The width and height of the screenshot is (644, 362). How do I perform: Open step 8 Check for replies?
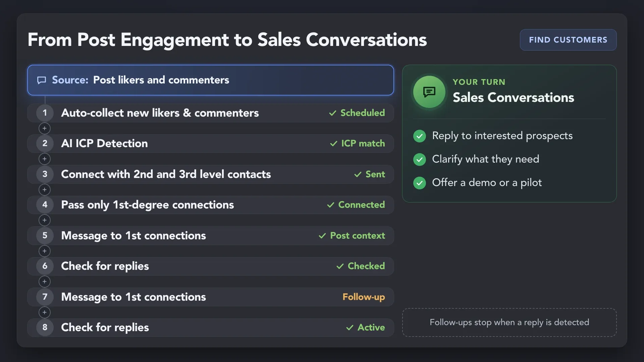[211, 327]
